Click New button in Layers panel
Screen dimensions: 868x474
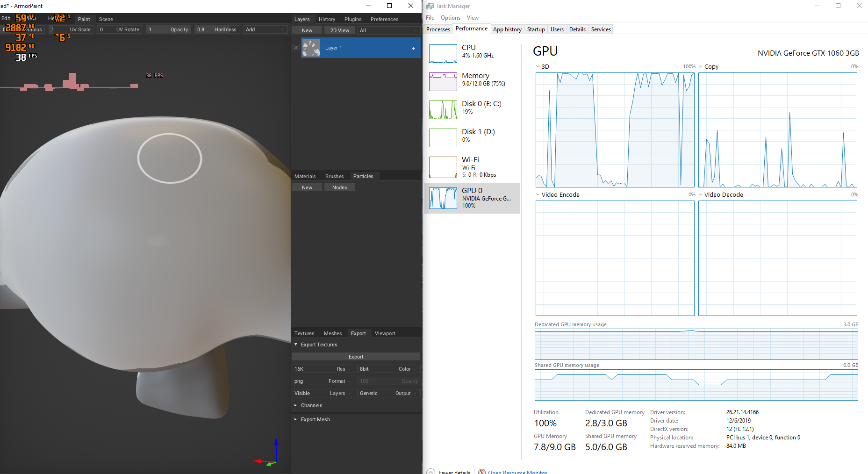click(x=307, y=30)
